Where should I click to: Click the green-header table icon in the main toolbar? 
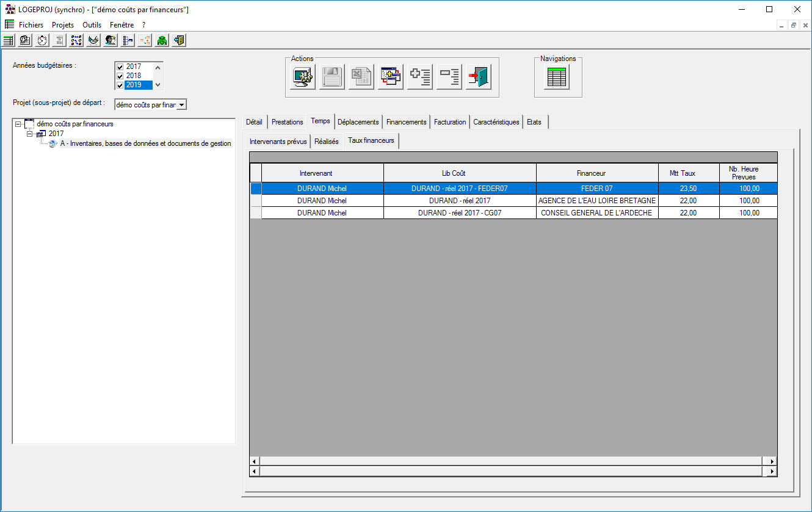coord(8,41)
